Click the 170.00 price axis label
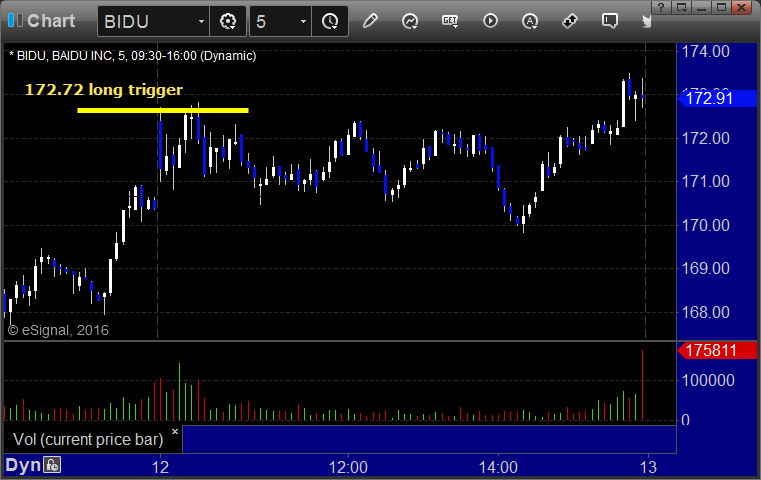The image size is (761, 480). point(706,225)
